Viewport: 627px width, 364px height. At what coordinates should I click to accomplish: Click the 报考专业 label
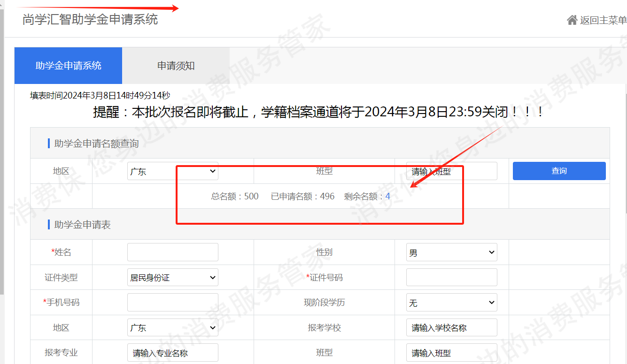pyautogui.click(x=62, y=353)
